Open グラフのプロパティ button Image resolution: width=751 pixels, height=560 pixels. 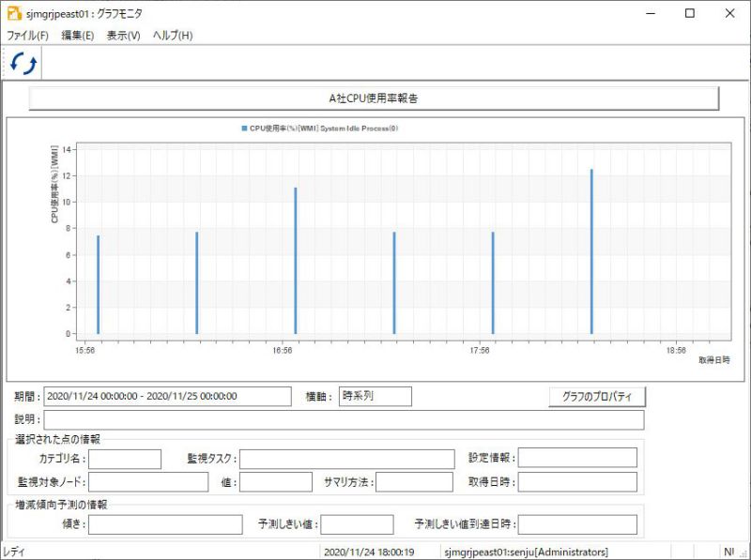pyautogui.click(x=597, y=397)
